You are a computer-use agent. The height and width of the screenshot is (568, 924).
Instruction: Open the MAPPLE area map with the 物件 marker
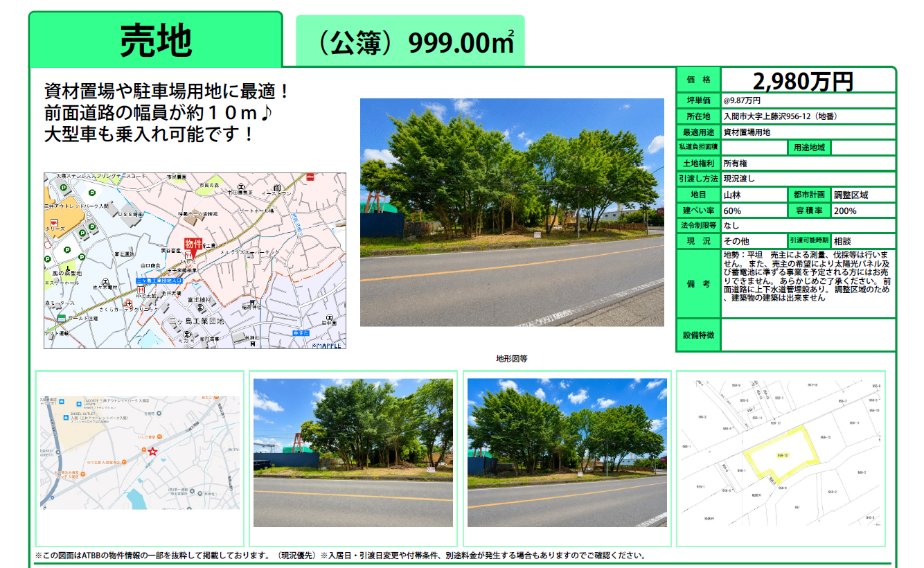point(195,260)
